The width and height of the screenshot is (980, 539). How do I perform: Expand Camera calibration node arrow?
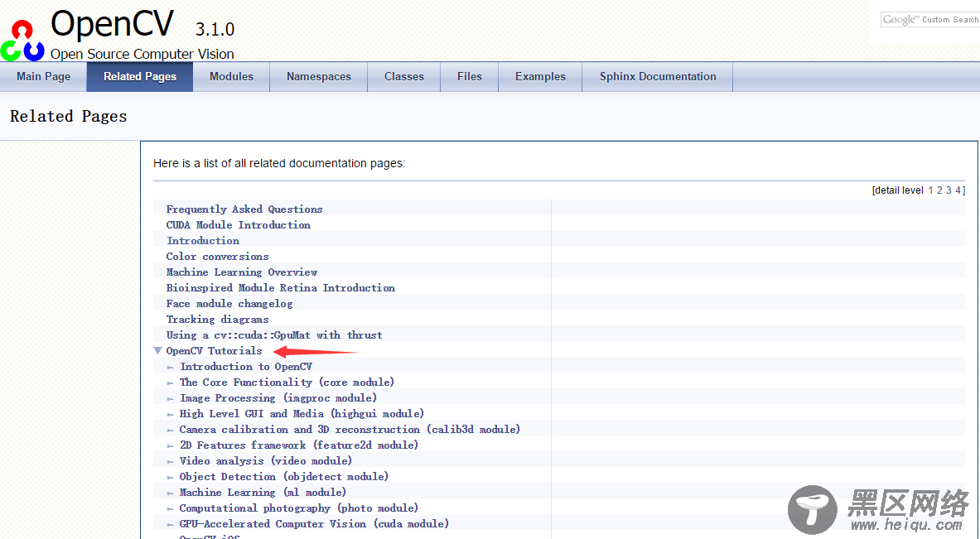[x=171, y=431]
